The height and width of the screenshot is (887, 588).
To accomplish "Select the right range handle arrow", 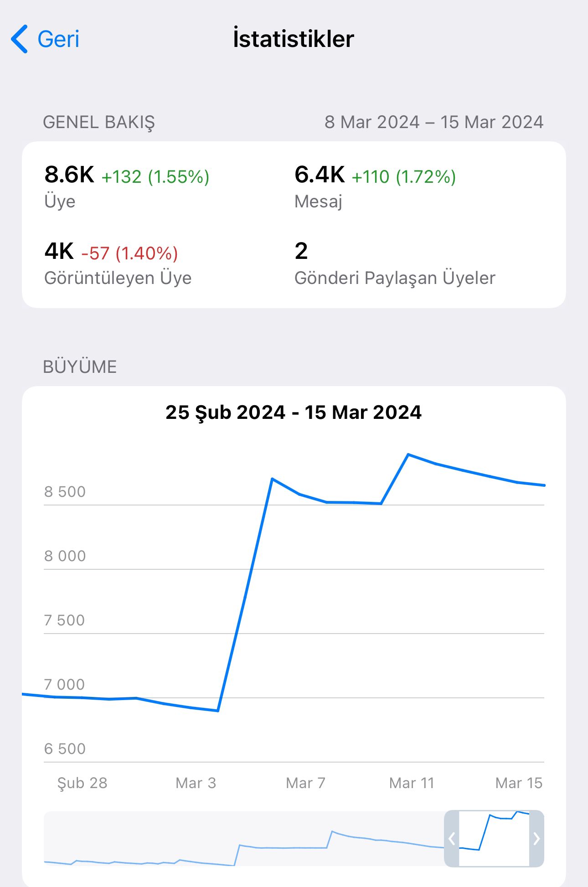I will 536,839.
